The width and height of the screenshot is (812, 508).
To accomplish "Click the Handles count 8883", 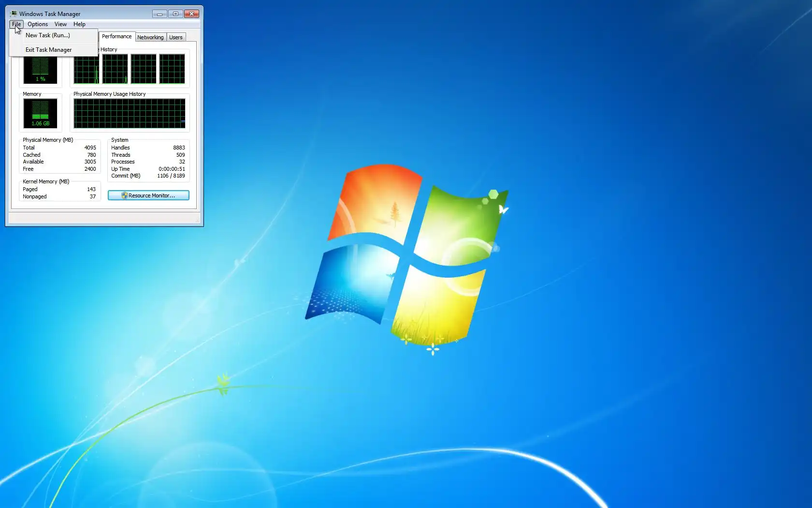I will [x=179, y=148].
